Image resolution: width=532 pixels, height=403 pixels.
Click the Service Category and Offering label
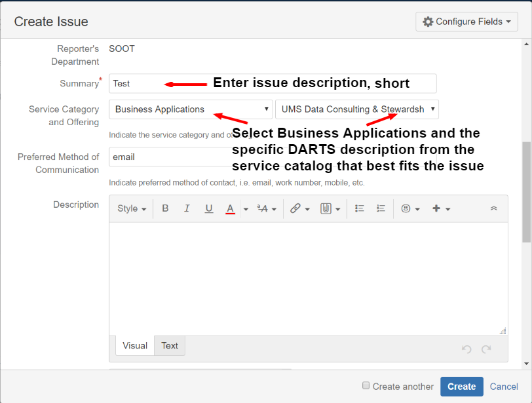coord(64,116)
